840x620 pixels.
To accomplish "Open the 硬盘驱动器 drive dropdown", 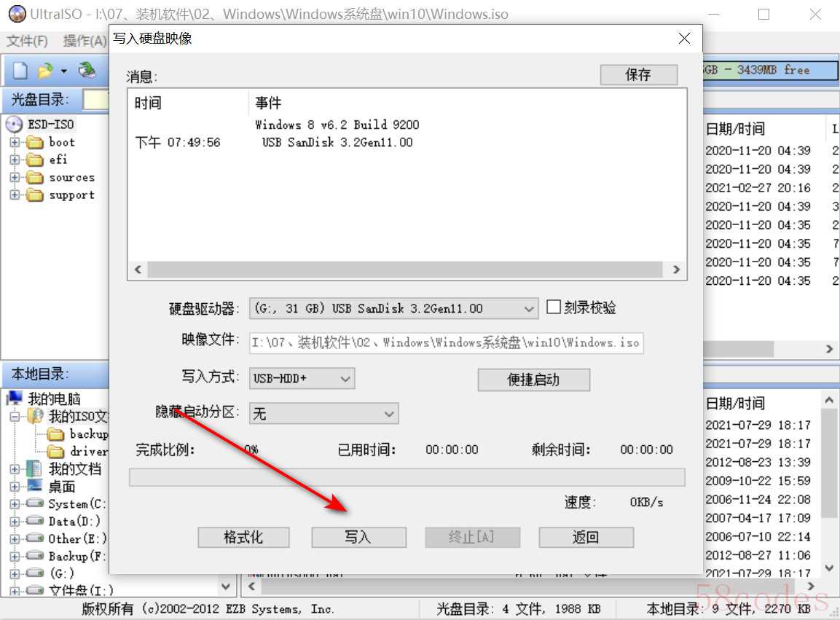I will (393, 309).
